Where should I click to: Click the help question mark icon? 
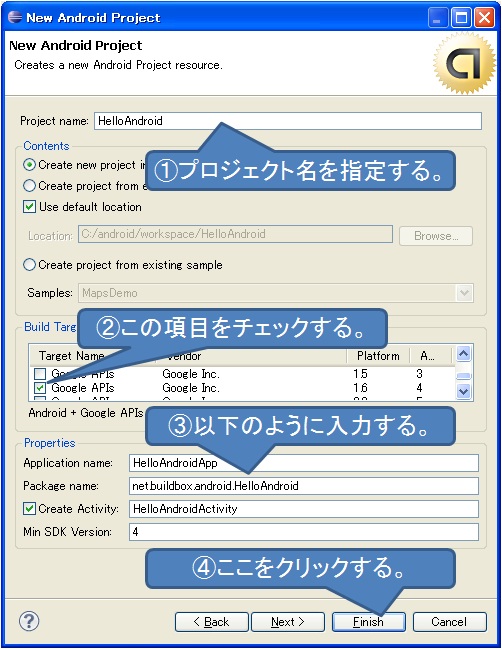(29, 621)
